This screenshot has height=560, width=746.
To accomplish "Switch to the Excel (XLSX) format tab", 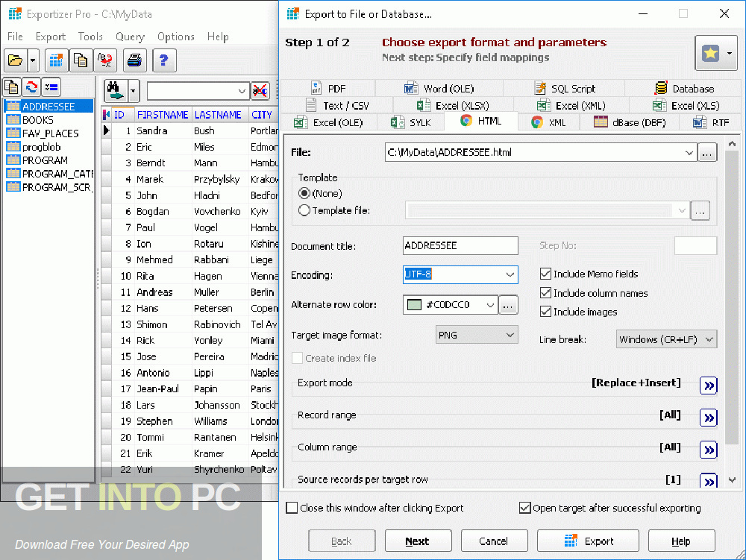I will [453, 106].
